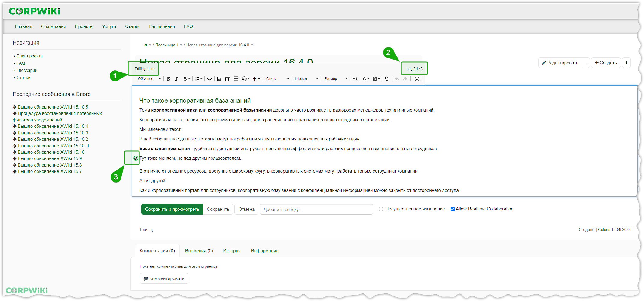Click the Редактировать button
Viewport: 644px width, 301px height.
coord(560,63)
